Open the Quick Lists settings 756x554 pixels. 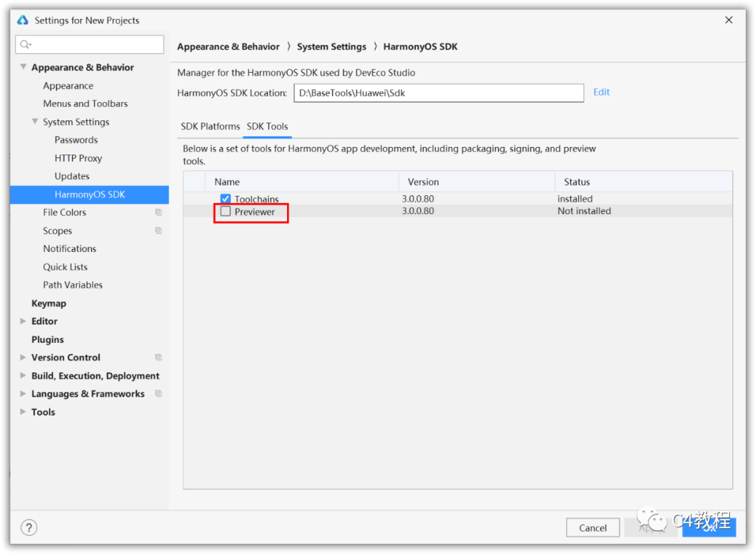[65, 267]
